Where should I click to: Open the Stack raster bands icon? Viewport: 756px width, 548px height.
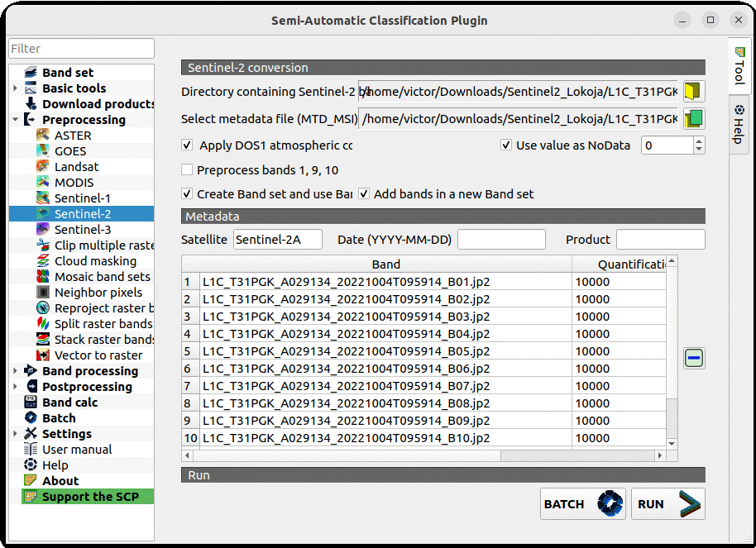(x=43, y=340)
